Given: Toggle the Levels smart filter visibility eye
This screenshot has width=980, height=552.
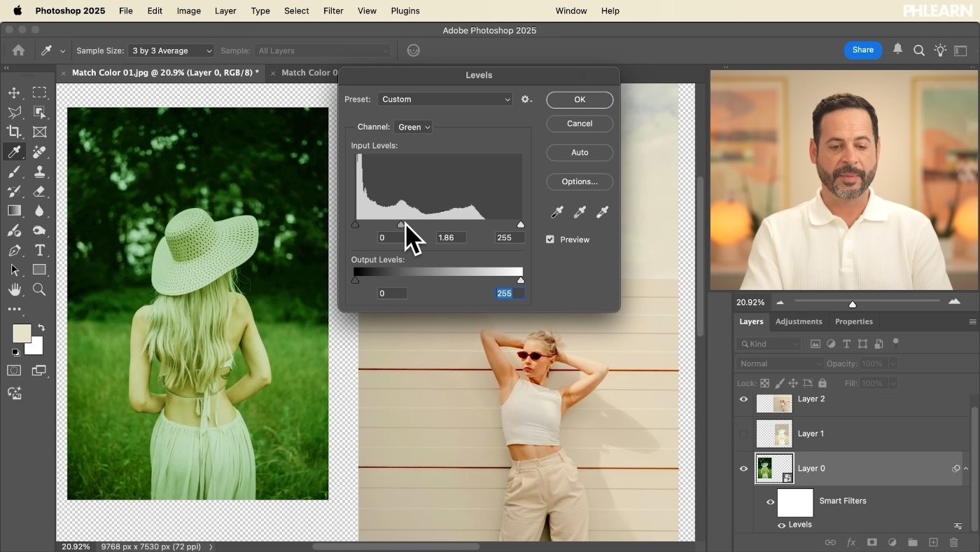Looking at the screenshot, I should tap(782, 525).
